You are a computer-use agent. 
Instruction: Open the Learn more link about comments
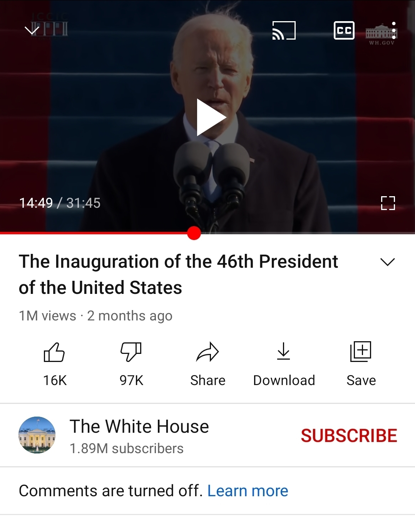(248, 491)
